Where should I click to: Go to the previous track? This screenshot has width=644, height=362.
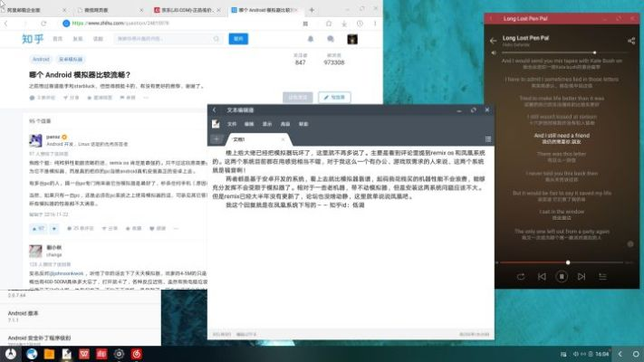point(541,276)
